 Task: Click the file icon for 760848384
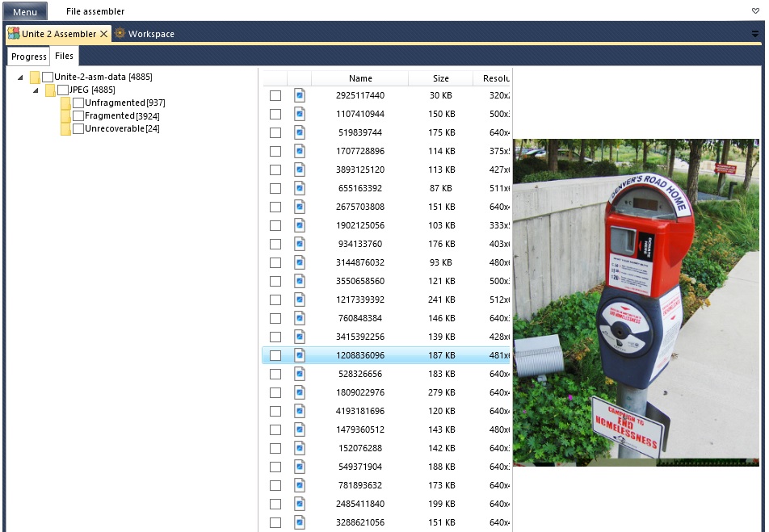pos(300,318)
